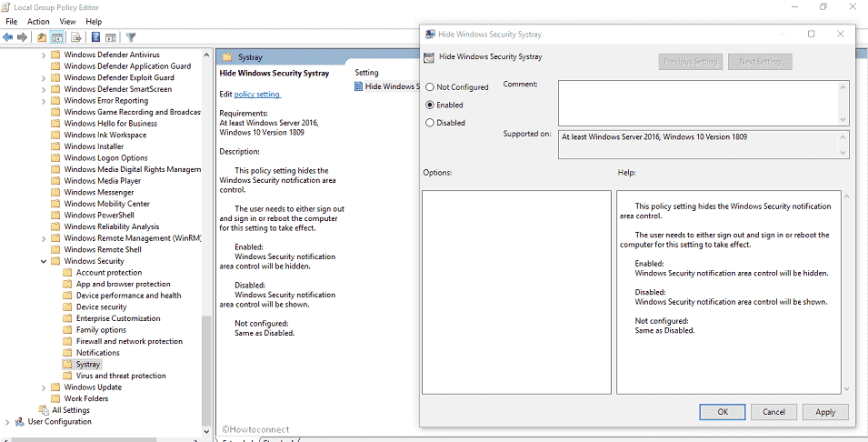This screenshot has width=868, height=442.
Task: Click the folder icon for Windows Logon Options
Action: (55, 158)
